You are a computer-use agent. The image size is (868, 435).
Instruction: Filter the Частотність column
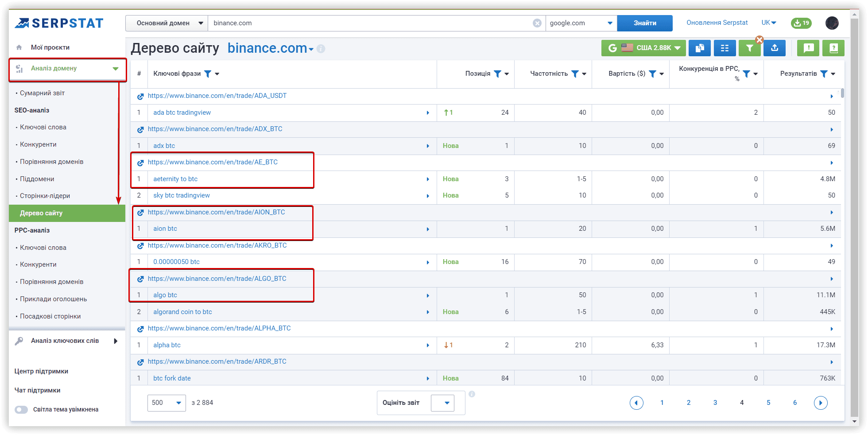point(575,74)
